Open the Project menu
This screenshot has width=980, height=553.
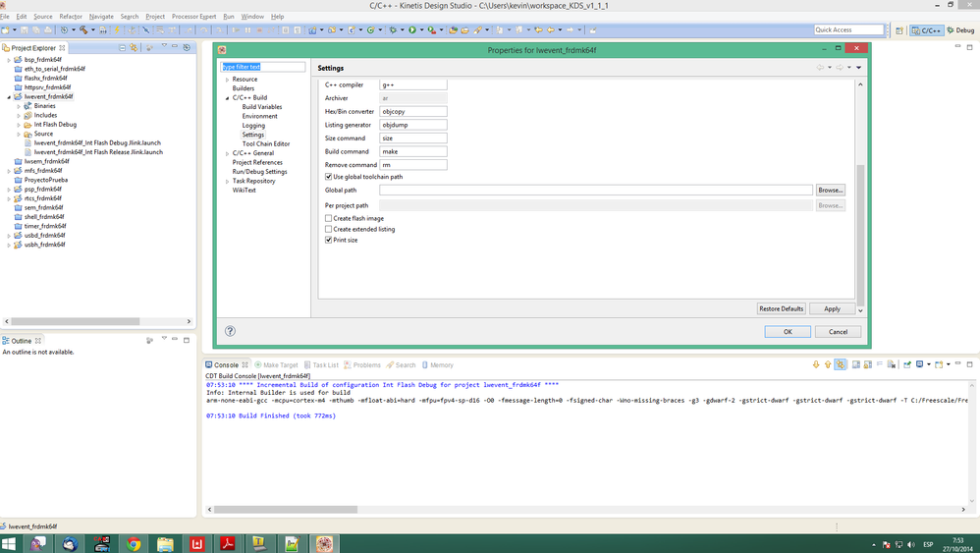point(155,17)
